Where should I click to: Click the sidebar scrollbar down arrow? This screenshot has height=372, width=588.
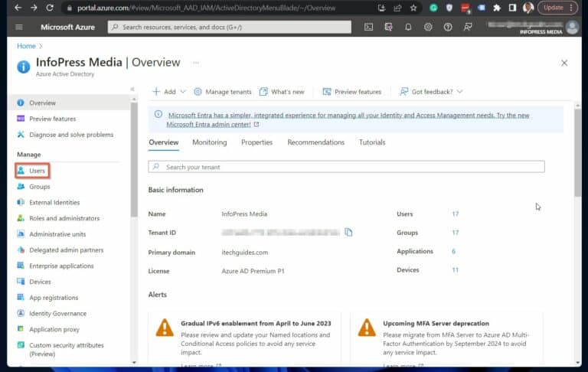point(134,363)
